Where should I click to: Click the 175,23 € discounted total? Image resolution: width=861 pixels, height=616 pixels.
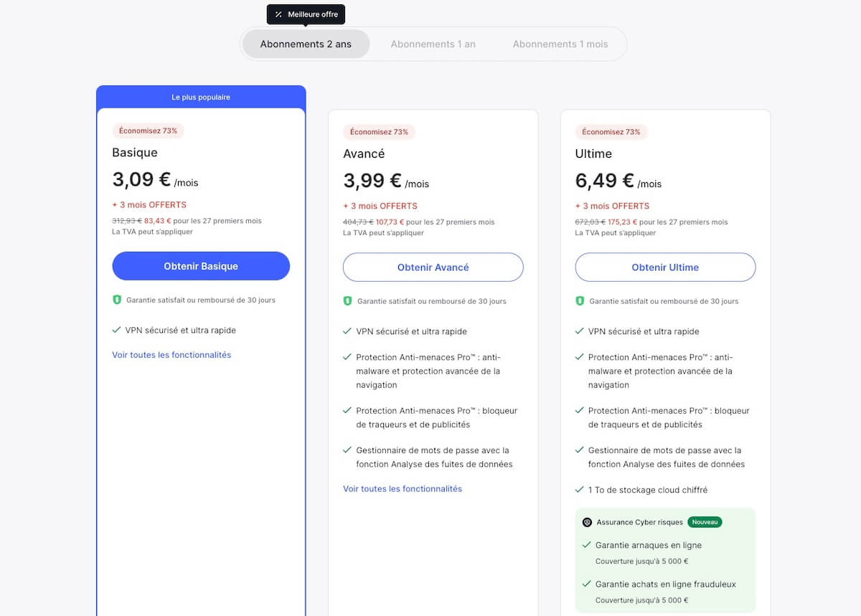tap(623, 222)
